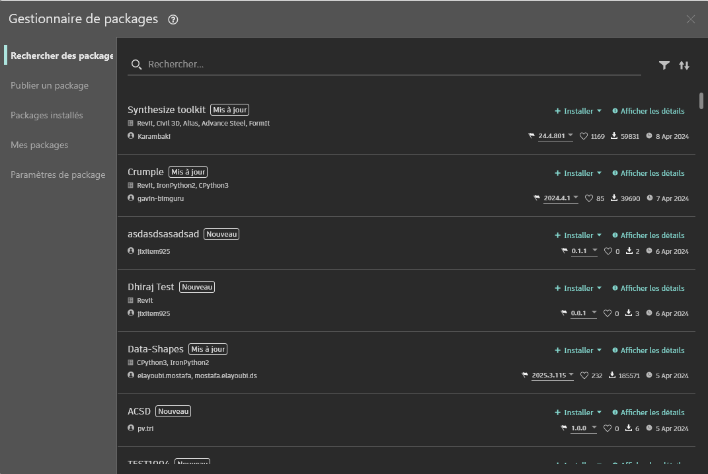708x474 pixels.
Task: Show details for Crumple
Action: [x=648, y=173]
